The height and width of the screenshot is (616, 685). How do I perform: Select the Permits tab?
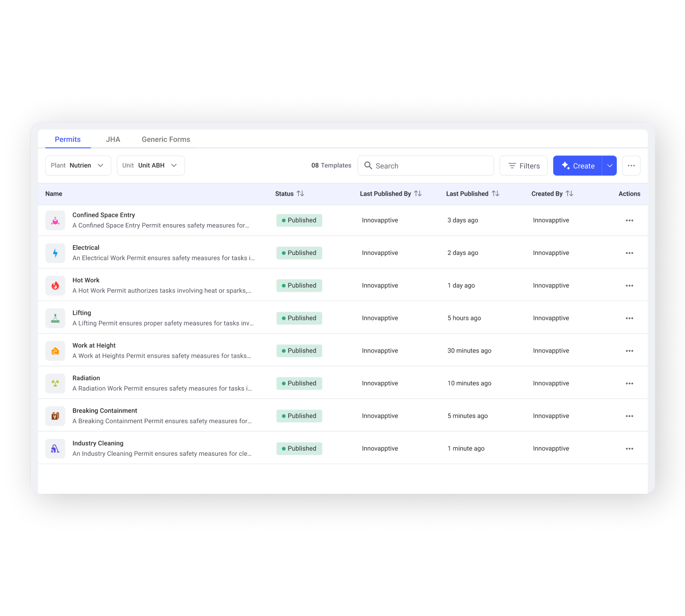(68, 139)
